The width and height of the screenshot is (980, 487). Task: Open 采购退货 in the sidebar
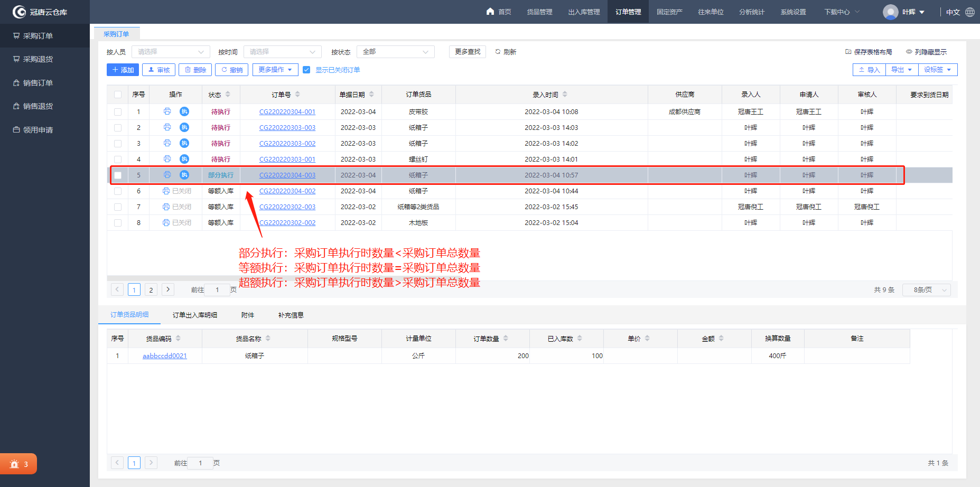point(45,59)
